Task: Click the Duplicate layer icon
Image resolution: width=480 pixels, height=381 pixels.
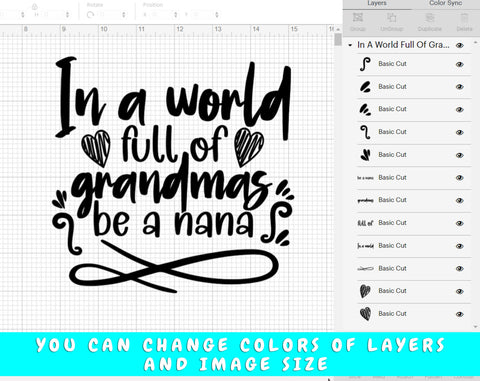Action: [x=430, y=17]
